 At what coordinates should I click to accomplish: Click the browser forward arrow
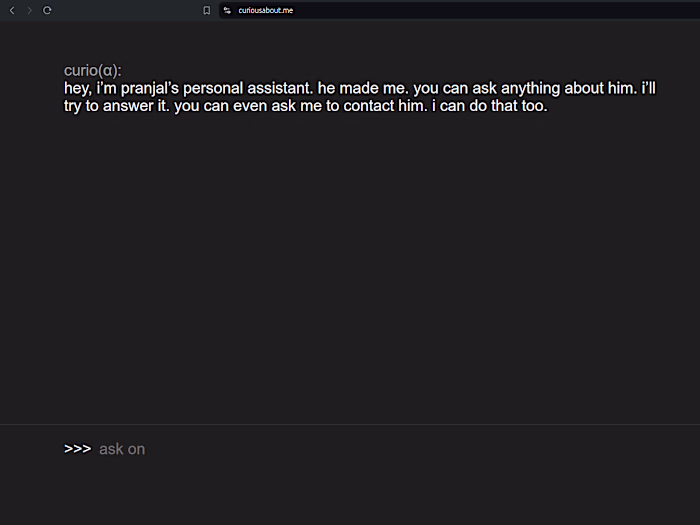tap(29, 10)
